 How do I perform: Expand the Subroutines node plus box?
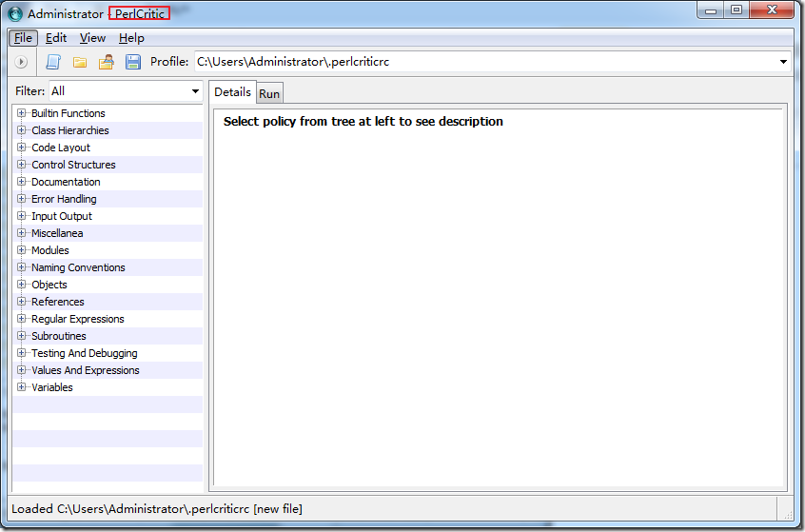pos(21,336)
